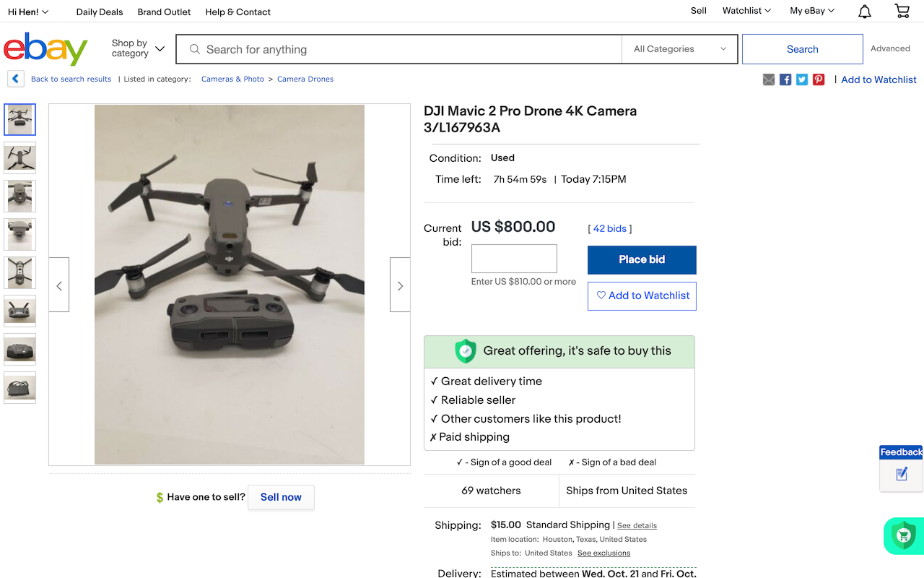Expand the All Categories dropdown
This screenshot has height=578, width=924.
click(679, 49)
